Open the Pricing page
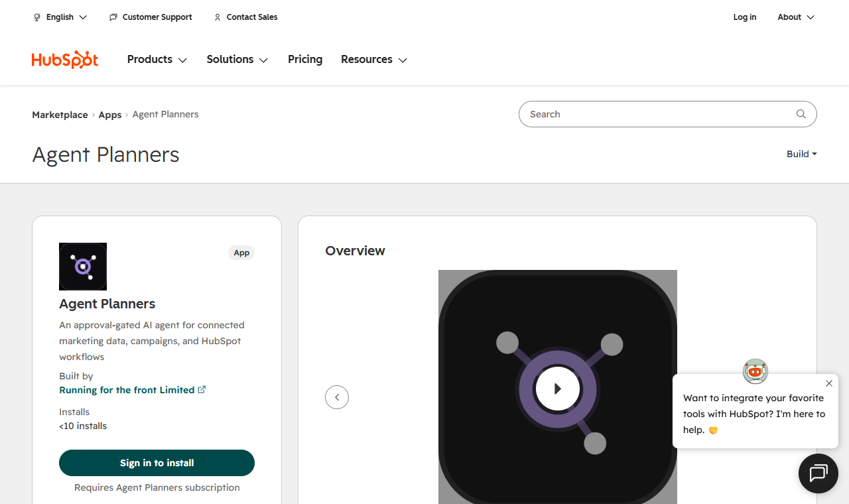849x504 pixels. click(x=305, y=60)
